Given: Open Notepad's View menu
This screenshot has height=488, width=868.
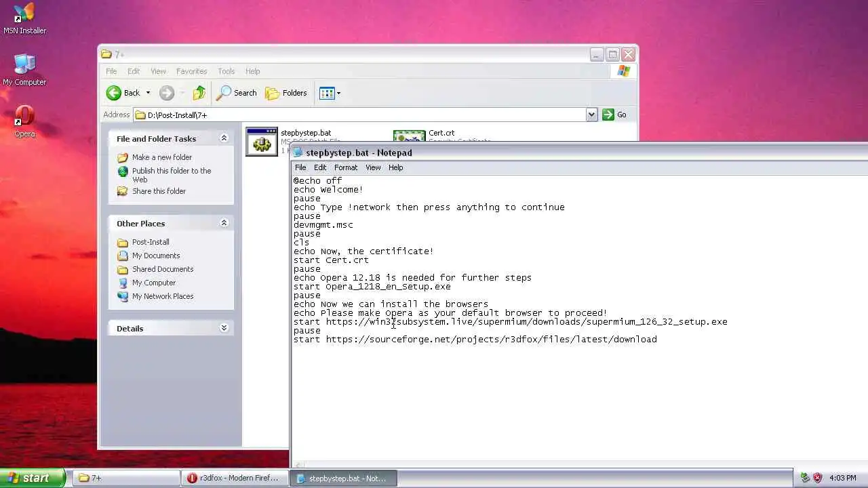Looking at the screenshot, I should coord(373,167).
